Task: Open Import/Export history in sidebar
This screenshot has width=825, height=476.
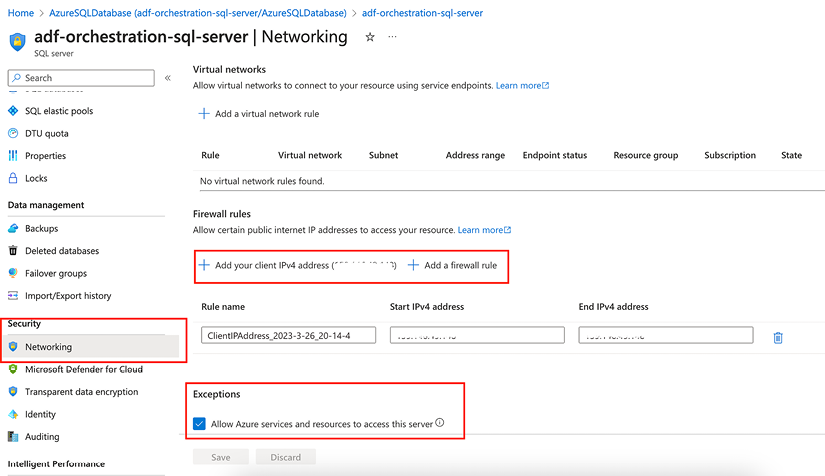Action: coord(68,296)
